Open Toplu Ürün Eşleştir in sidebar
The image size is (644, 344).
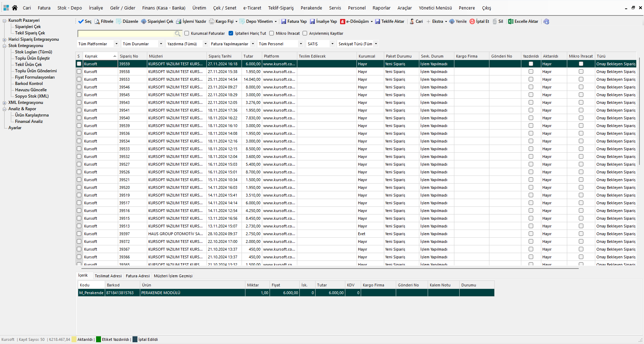pyautogui.click(x=32, y=58)
